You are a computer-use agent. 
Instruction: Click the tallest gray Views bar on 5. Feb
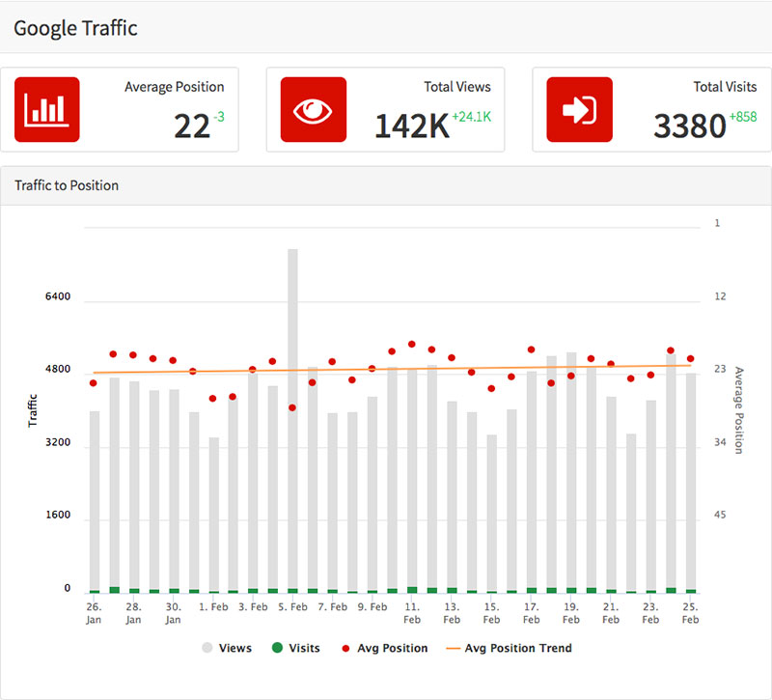coord(292,419)
